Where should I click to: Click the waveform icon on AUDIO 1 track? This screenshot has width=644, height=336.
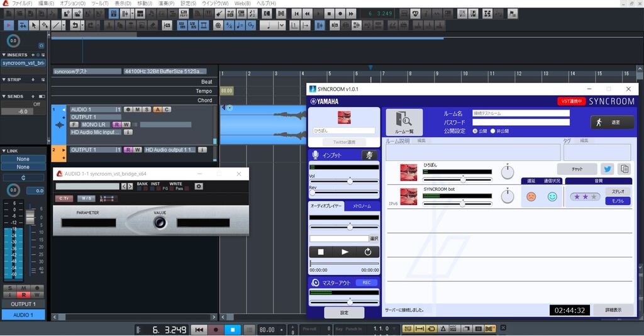pyautogui.click(x=60, y=125)
